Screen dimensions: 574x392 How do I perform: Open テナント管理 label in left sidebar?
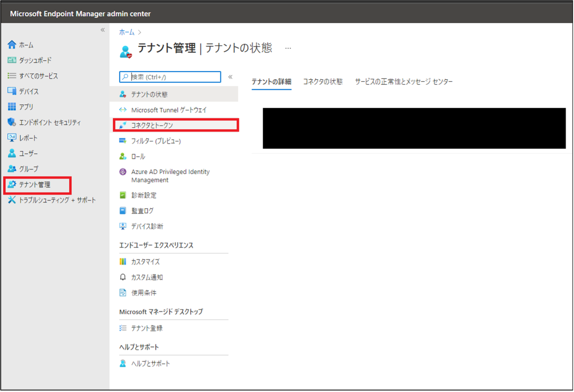[x=35, y=185]
